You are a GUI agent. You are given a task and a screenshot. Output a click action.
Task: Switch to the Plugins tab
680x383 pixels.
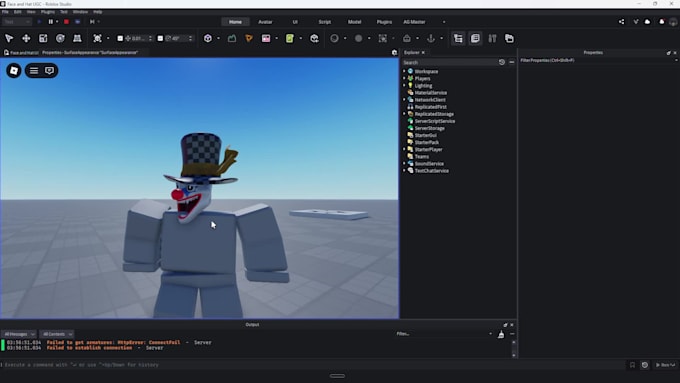(x=384, y=22)
